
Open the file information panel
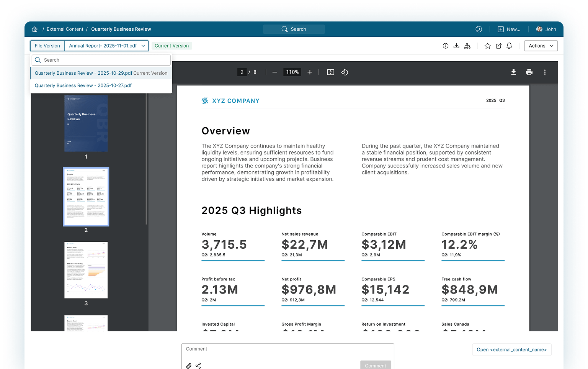[446, 46]
